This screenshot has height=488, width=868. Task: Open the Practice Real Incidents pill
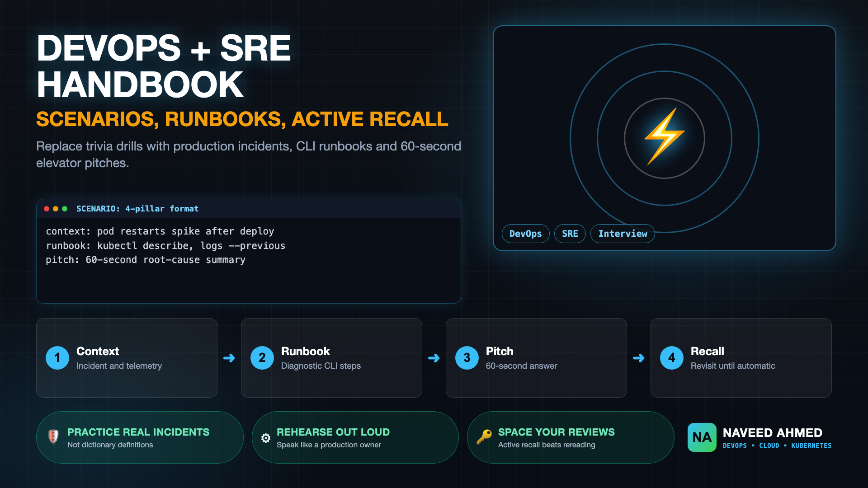click(140, 437)
